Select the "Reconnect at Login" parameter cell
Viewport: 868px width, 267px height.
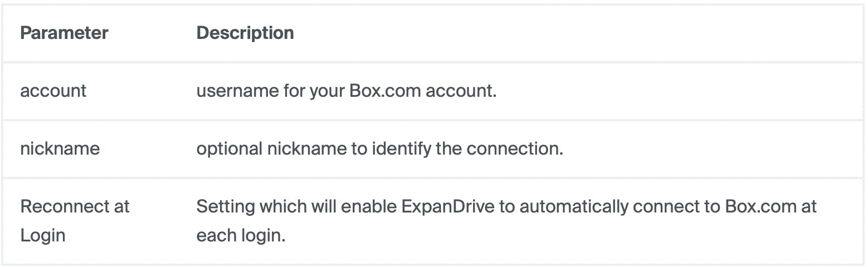coord(75,221)
